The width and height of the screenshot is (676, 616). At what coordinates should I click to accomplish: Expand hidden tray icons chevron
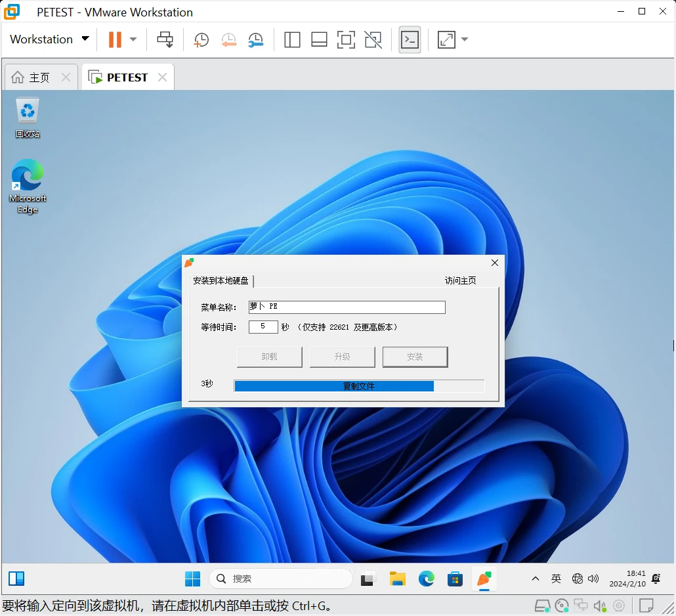[x=536, y=579]
